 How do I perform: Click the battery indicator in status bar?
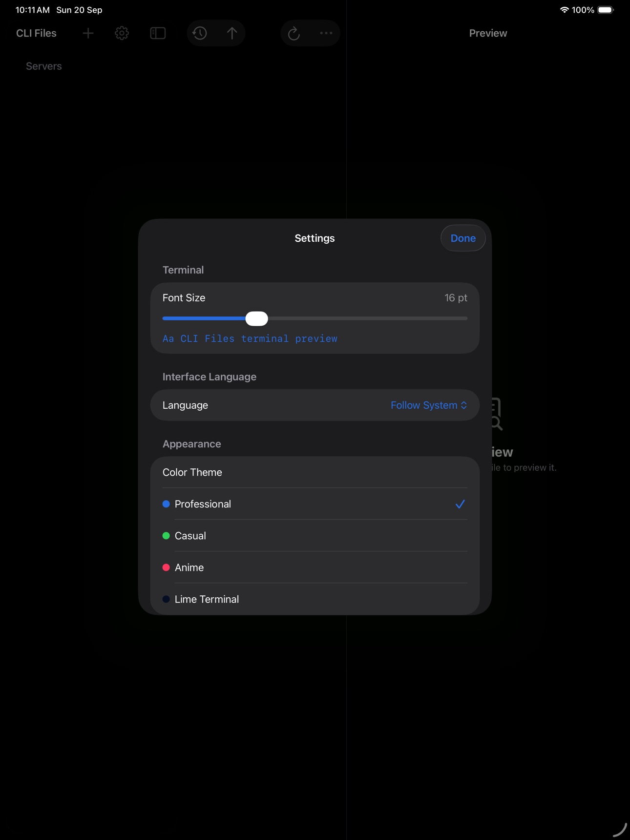click(x=606, y=10)
